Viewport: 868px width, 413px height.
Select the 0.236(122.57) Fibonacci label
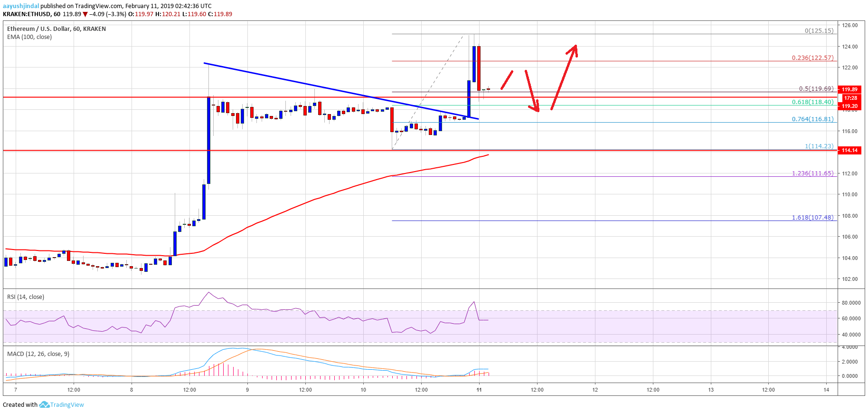coord(812,58)
